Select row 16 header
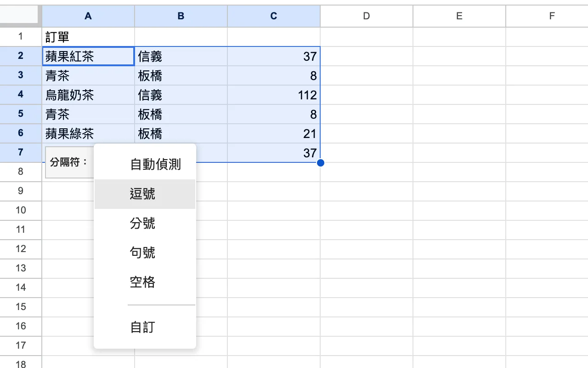The image size is (588, 368). point(21,327)
